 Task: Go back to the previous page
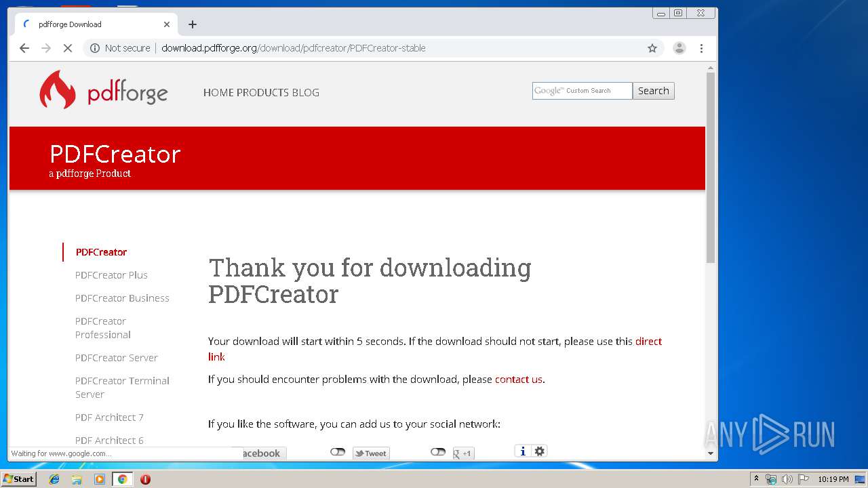tap(24, 48)
